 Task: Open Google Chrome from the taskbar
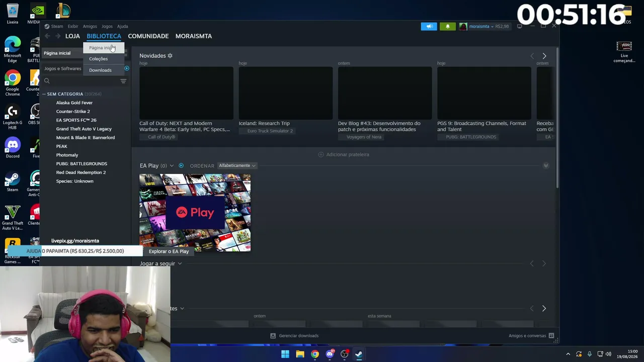pyautogui.click(x=315, y=354)
